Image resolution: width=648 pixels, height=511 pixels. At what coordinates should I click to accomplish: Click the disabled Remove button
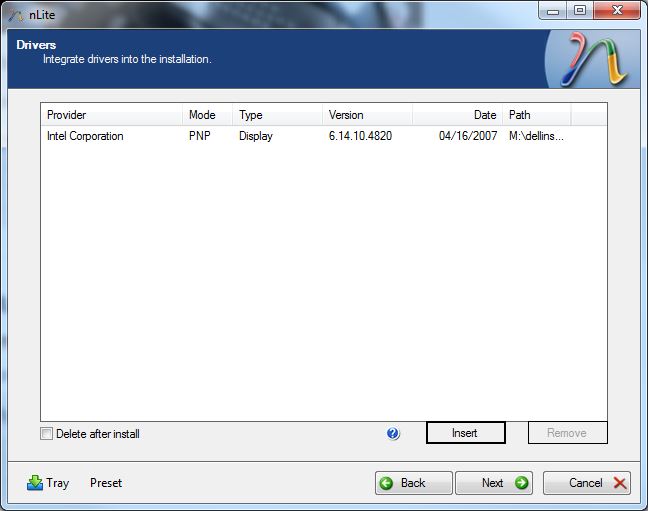567,433
